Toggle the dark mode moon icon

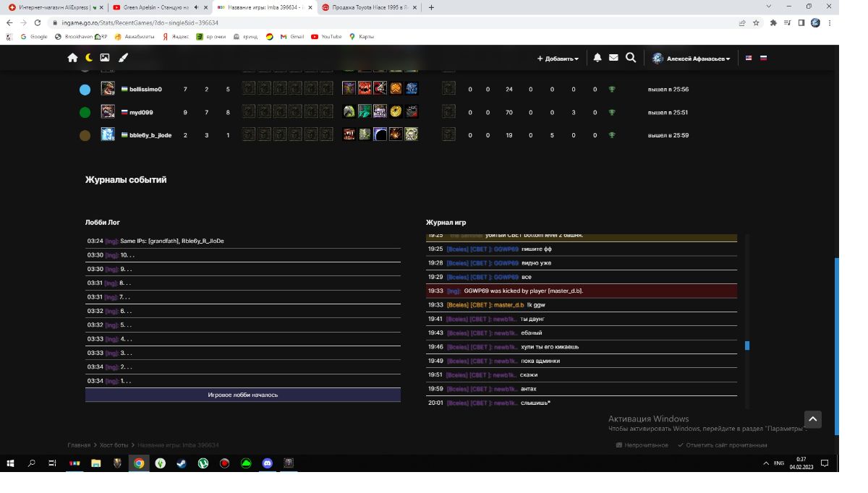[x=89, y=58]
